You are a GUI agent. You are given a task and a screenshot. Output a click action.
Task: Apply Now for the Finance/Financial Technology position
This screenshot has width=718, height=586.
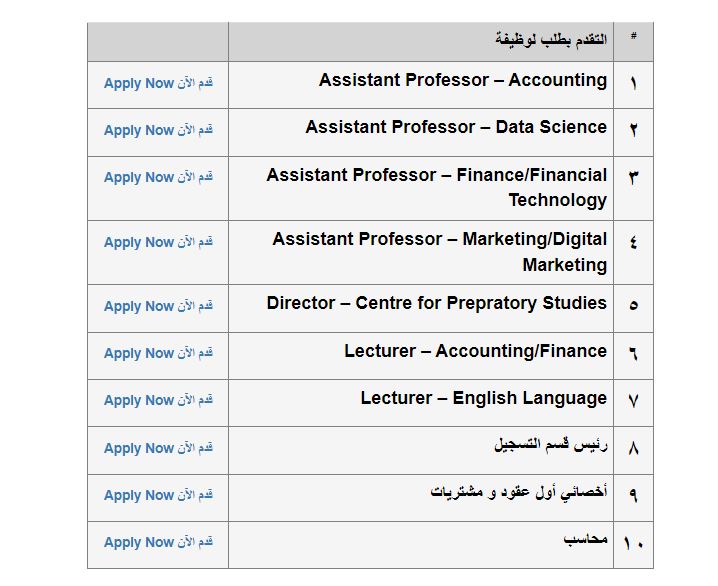[x=158, y=177]
